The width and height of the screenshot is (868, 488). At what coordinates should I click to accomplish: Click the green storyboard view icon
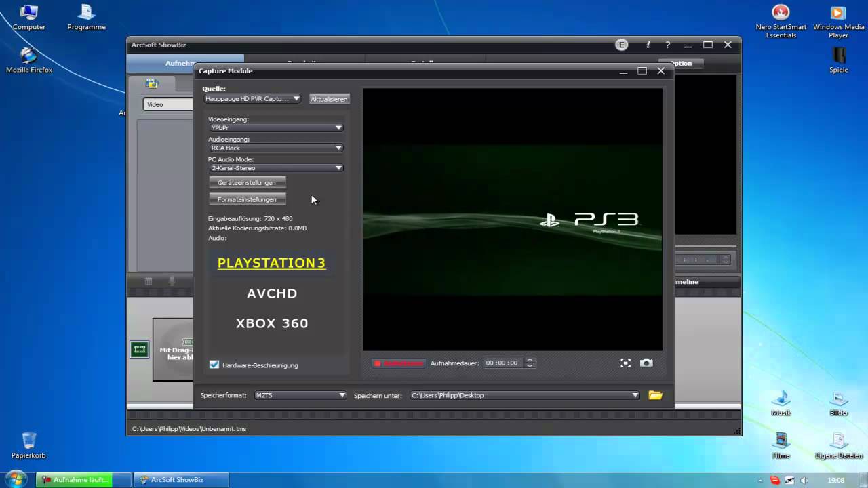(x=140, y=350)
